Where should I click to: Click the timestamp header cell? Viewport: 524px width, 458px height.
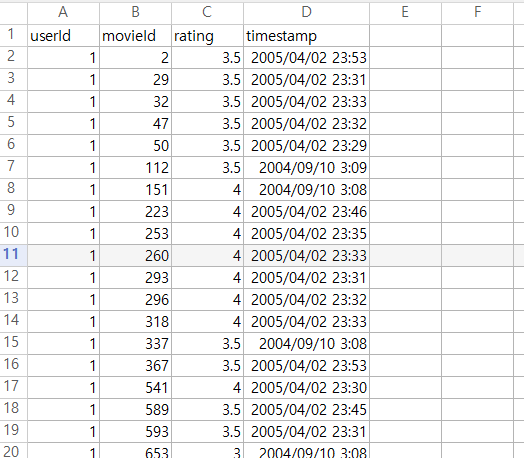pos(306,35)
